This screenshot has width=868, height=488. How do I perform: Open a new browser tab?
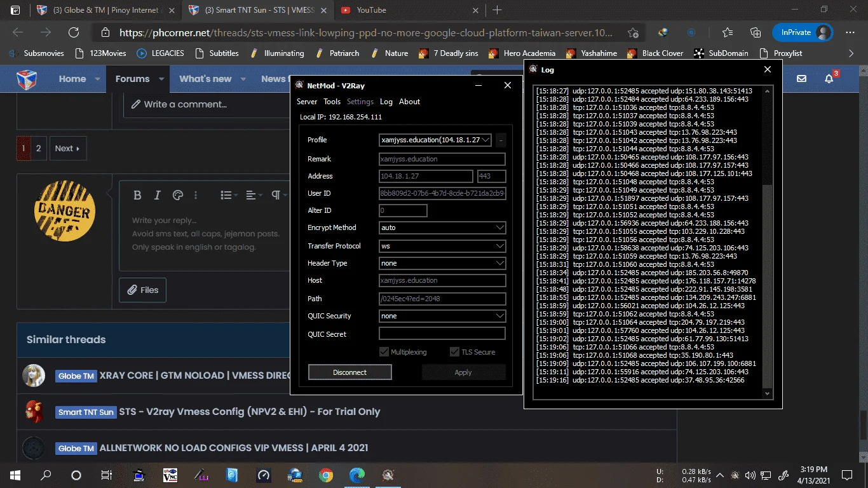(x=498, y=10)
